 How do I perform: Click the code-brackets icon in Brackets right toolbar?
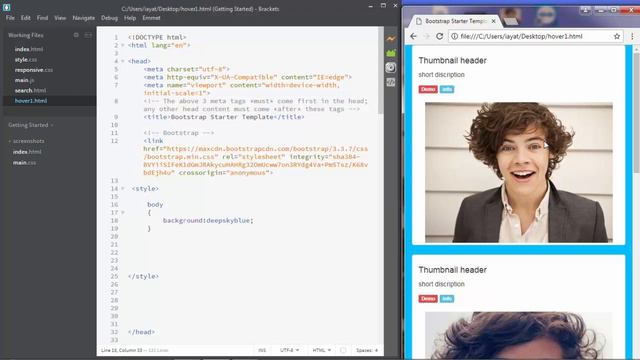pos(391,82)
